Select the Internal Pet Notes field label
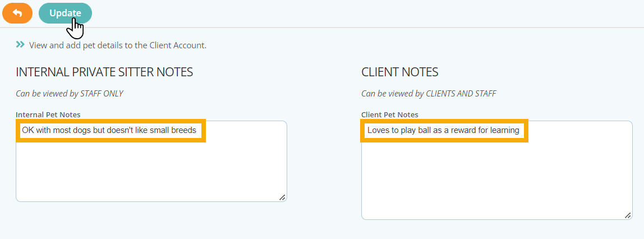Screen dimensions: 644x239 [48, 114]
